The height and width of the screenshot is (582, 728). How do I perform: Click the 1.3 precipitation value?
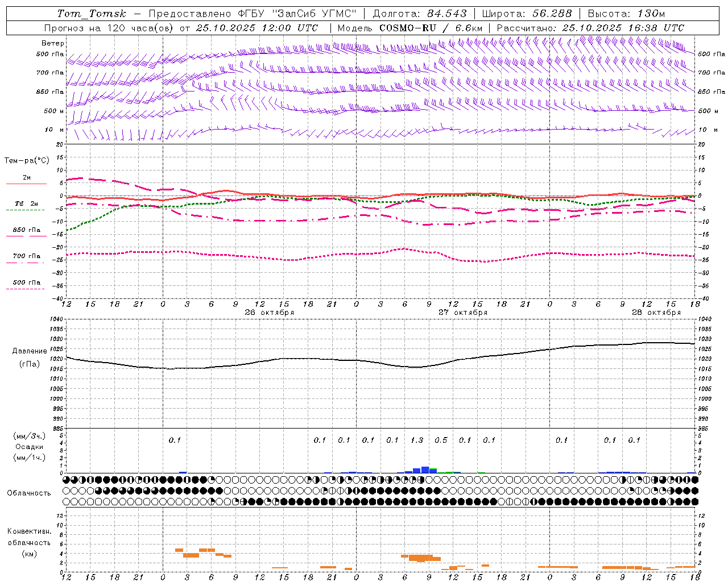tap(417, 440)
